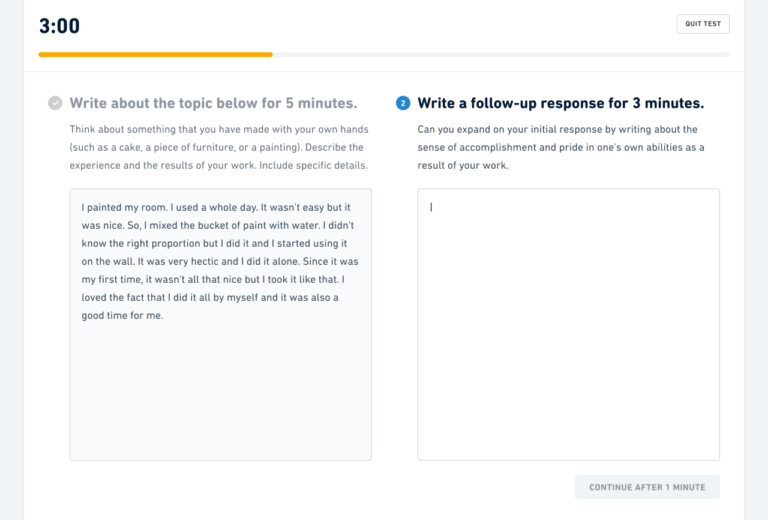Click the follow-up prompt about sense of accomplishment
The width and height of the screenshot is (768, 520).
[x=561, y=147]
